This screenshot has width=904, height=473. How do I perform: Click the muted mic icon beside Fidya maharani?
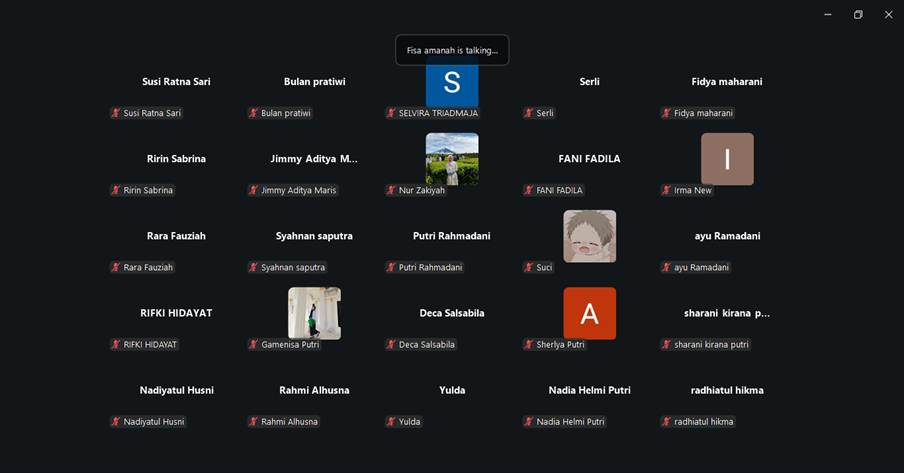(x=666, y=113)
